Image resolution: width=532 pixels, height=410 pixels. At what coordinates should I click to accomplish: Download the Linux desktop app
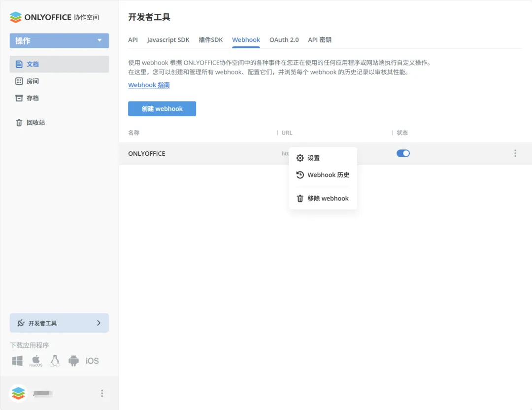(x=55, y=360)
